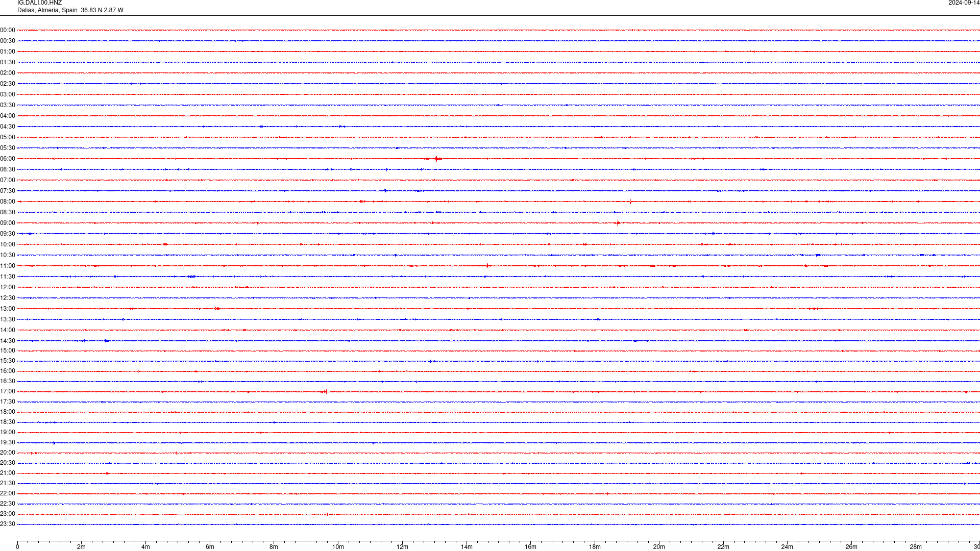Select the 10:00 time row label
The image size is (980, 551).
(8, 244)
